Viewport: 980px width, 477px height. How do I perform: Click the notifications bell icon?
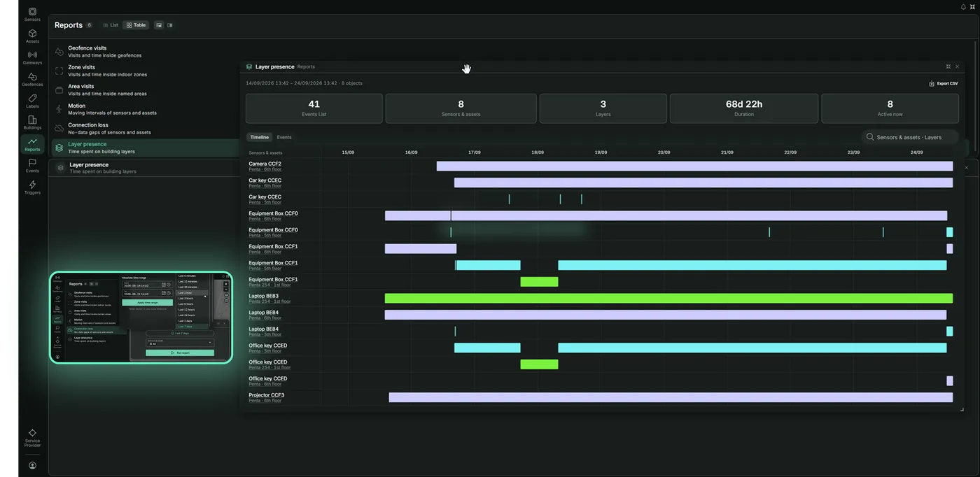click(963, 6)
